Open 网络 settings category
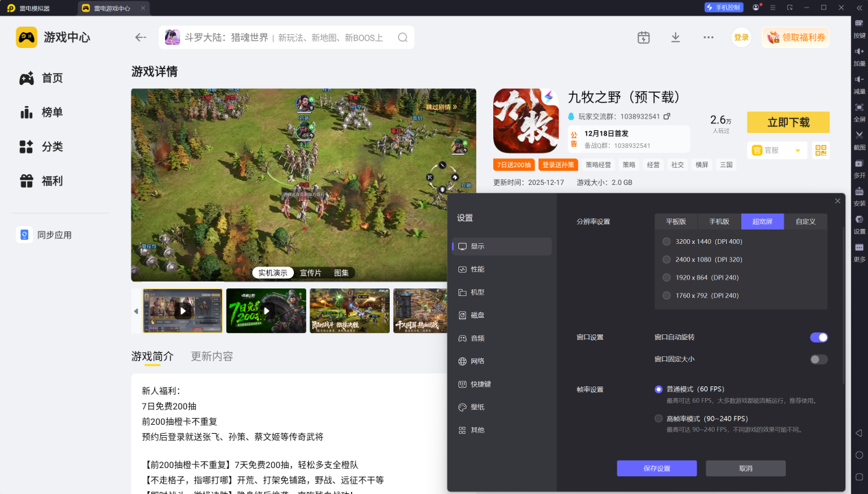 coord(501,361)
